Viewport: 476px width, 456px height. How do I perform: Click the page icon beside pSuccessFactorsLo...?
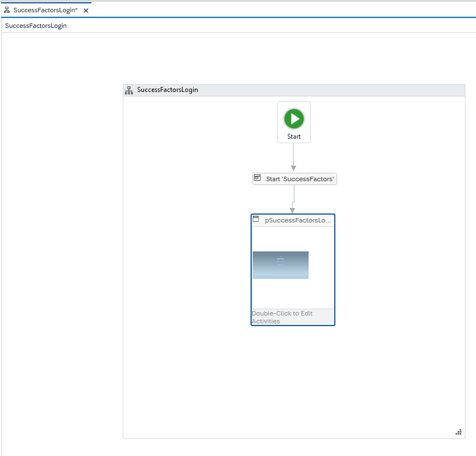pos(256,219)
